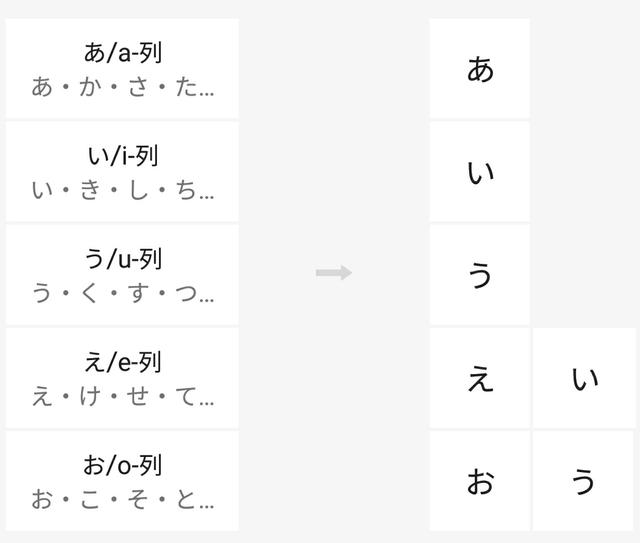Open the い/i-列 row card
The image size is (640, 543).
(122, 171)
